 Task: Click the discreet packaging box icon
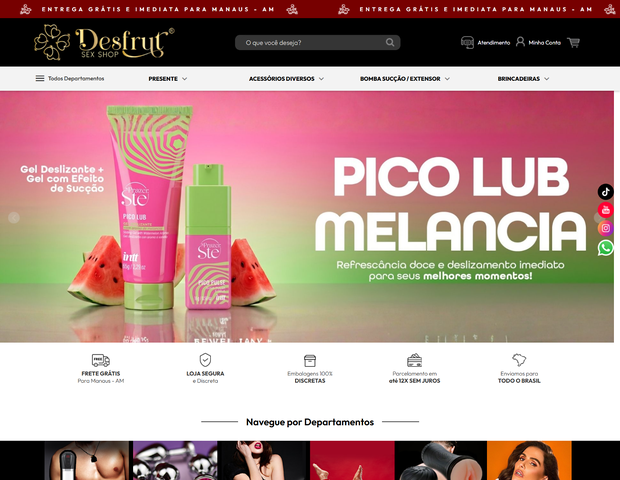310,361
